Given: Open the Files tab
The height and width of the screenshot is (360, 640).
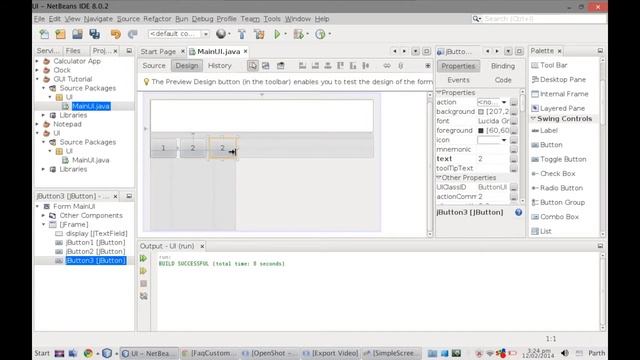Looking at the screenshot, I should pos(73,51).
